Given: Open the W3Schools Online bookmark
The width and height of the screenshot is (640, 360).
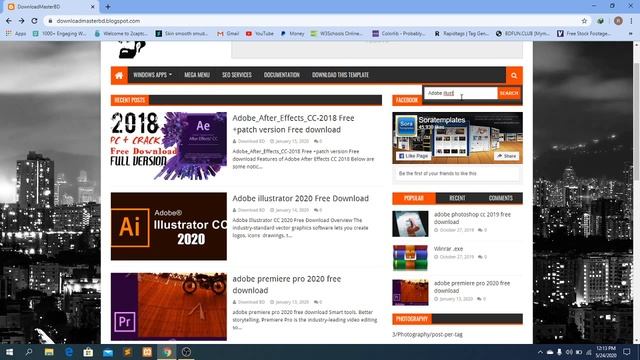Looking at the screenshot, I should pos(337,33).
